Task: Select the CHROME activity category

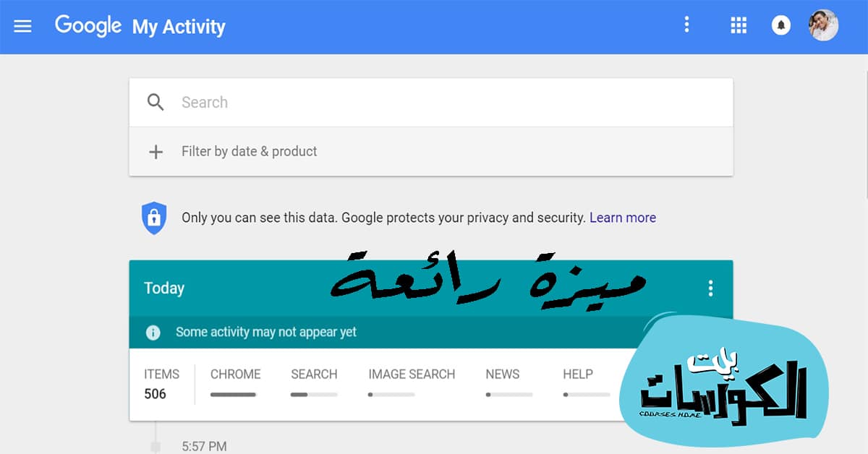Action: point(235,382)
